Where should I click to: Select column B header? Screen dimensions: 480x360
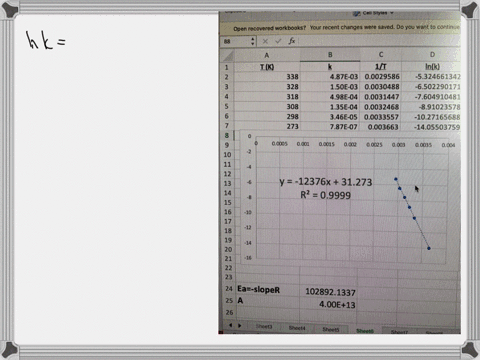[330, 55]
